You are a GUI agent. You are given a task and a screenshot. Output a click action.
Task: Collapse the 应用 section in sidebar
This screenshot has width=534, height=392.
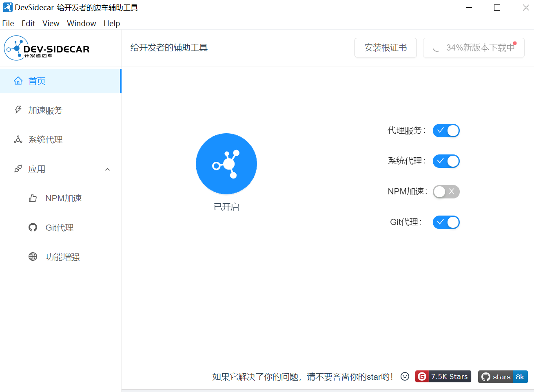[107, 169]
